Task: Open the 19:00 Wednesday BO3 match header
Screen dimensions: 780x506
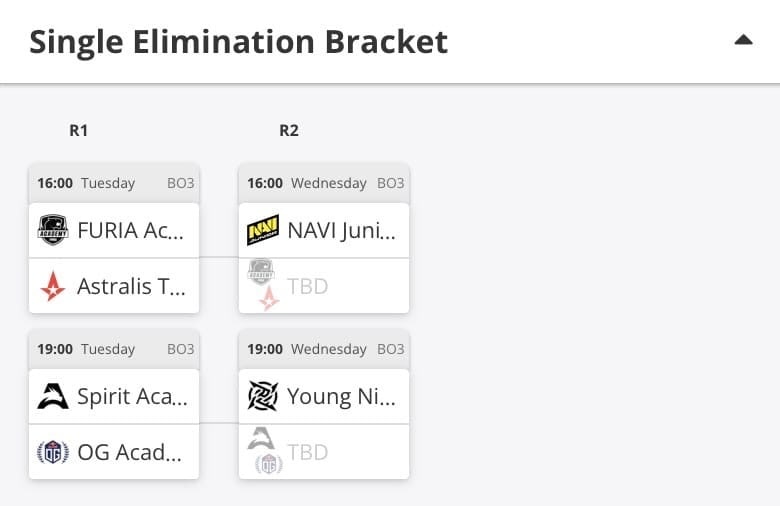Action: [324, 349]
